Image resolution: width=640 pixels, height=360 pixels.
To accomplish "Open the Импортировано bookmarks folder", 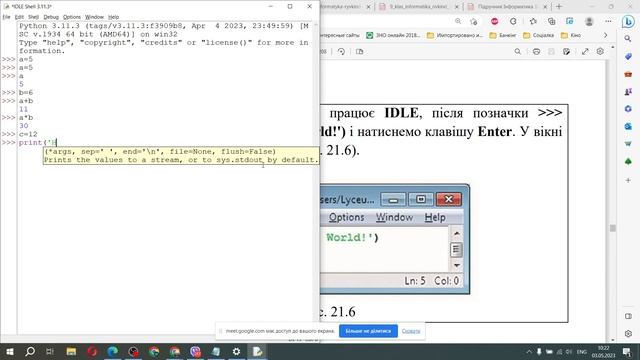I will click(455, 36).
